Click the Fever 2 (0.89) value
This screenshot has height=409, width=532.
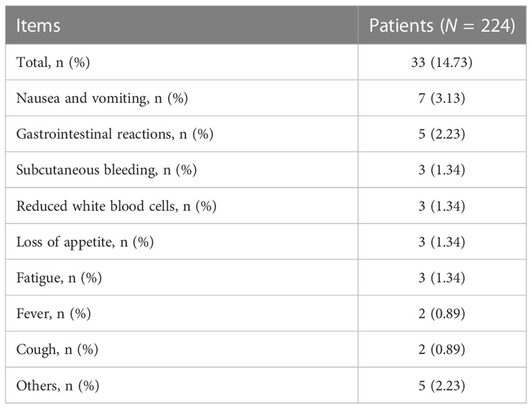click(442, 314)
